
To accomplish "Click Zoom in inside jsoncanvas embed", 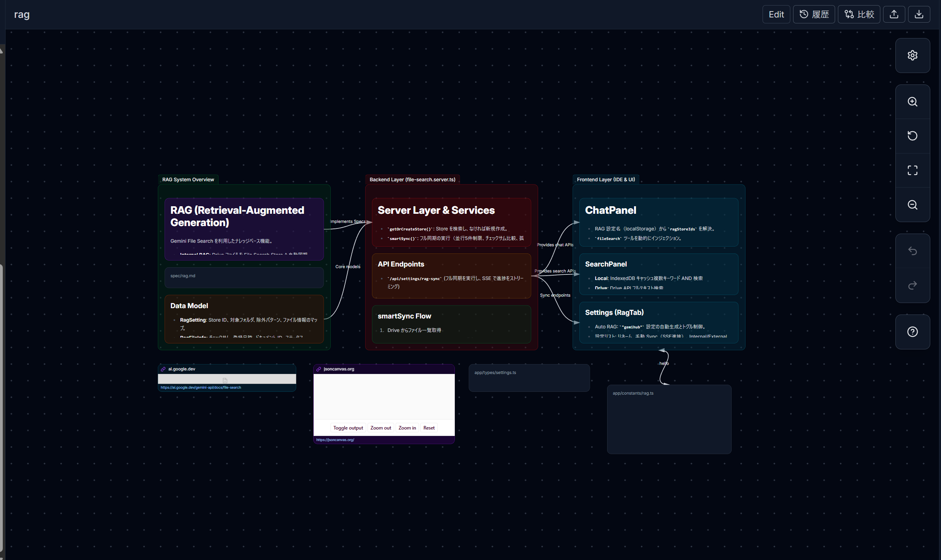I will pyautogui.click(x=407, y=428).
